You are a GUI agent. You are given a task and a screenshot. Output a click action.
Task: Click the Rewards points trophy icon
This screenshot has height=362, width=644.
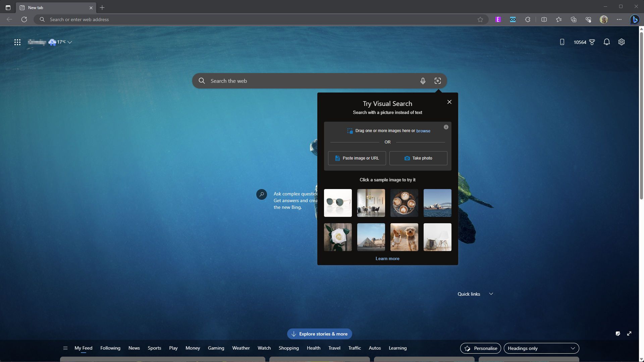[592, 42]
